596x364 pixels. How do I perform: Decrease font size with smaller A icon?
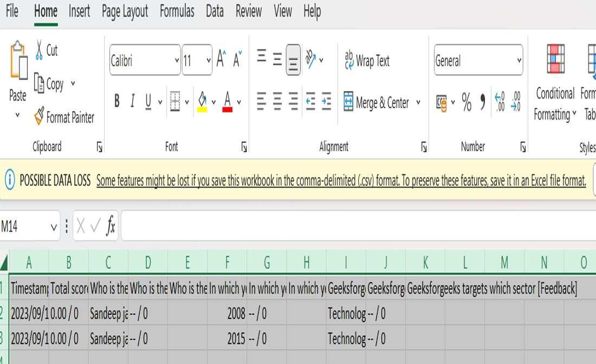point(237,59)
